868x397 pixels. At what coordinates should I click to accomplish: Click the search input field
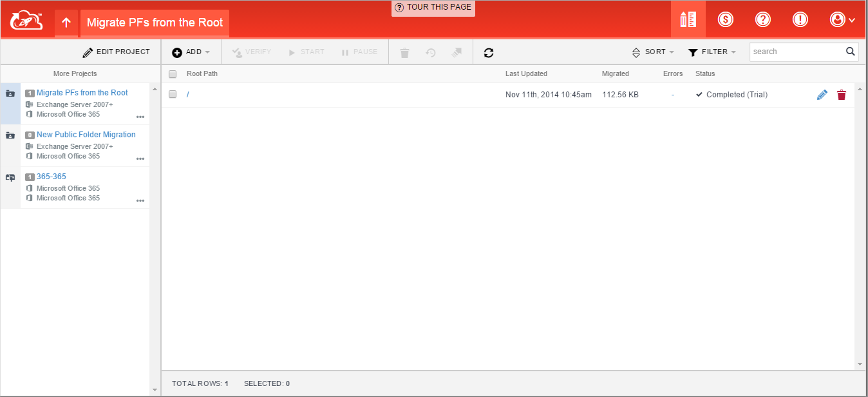point(797,52)
